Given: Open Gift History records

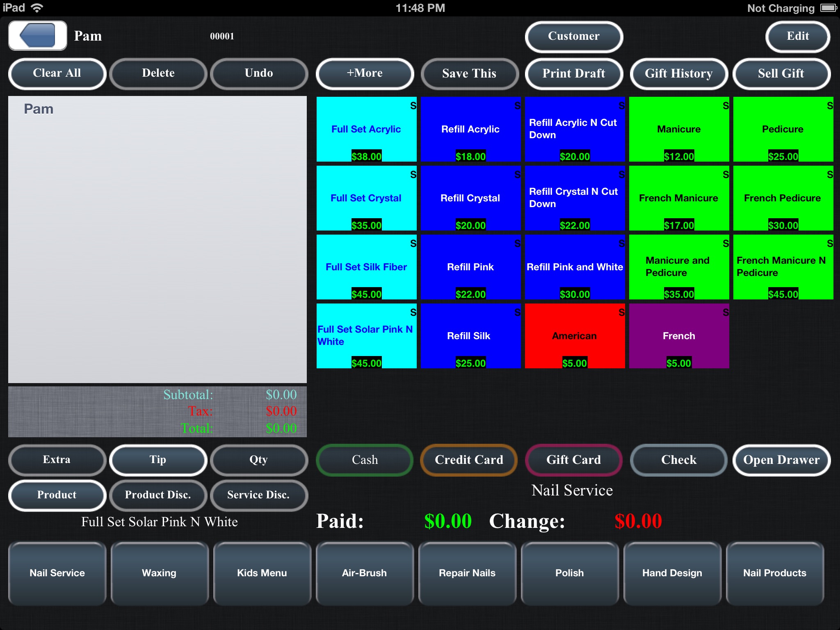Looking at the screenshot, I should pyautogui.click(x=678, y=73).
